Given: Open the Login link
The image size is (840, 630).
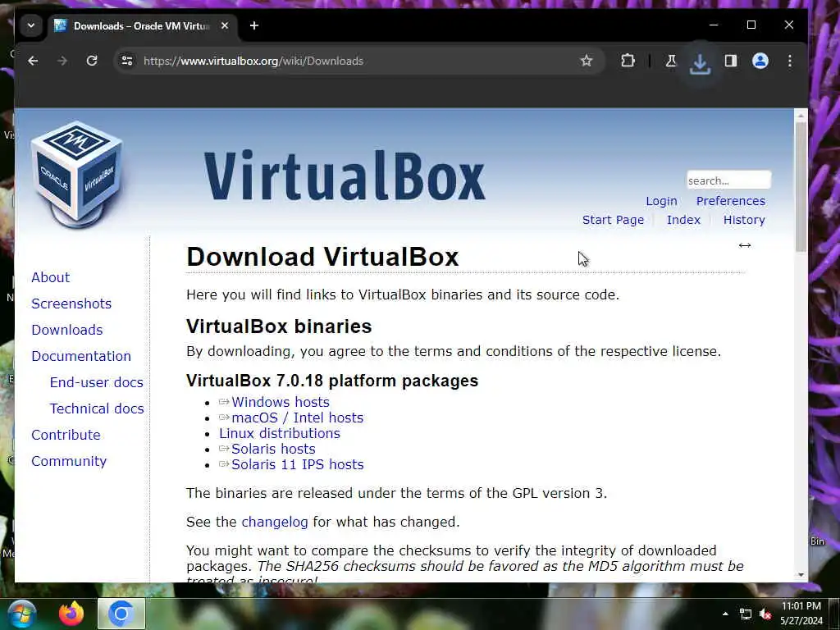Looking at the screenshot, I should [662, 201].
